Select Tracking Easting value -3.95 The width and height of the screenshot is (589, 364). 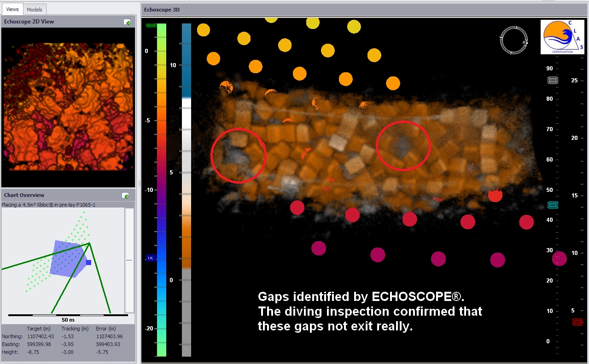67,344
